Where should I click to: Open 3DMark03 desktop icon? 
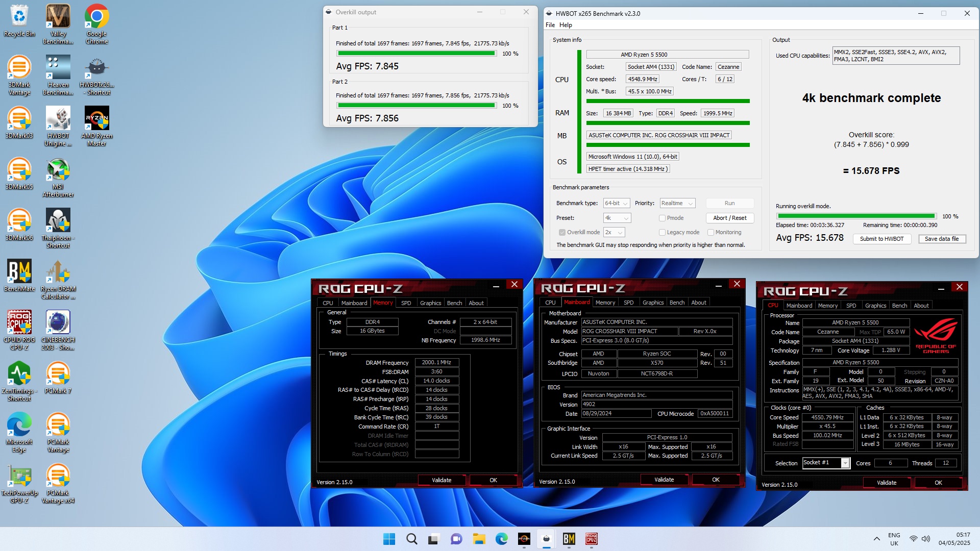[19, 122]
